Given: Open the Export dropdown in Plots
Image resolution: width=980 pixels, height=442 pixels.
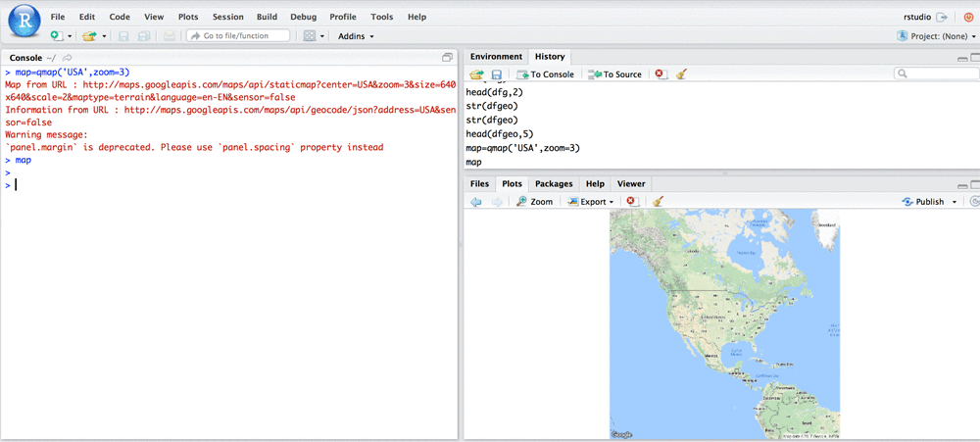Looking at the screenshot, I should tap(590, 201).
